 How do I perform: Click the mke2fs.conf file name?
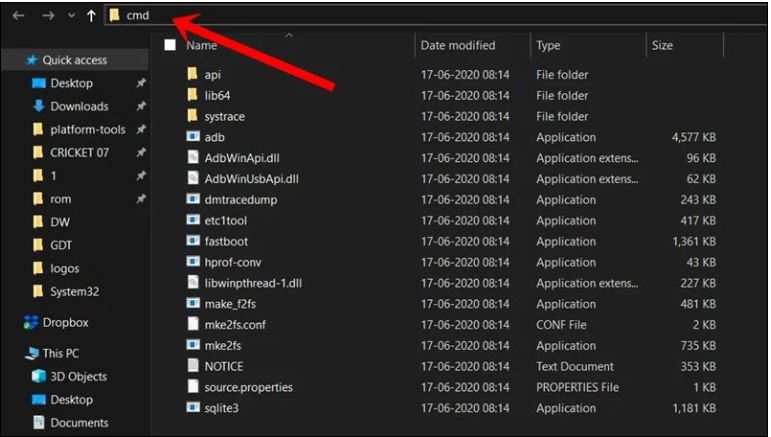[x=235, y=324]
